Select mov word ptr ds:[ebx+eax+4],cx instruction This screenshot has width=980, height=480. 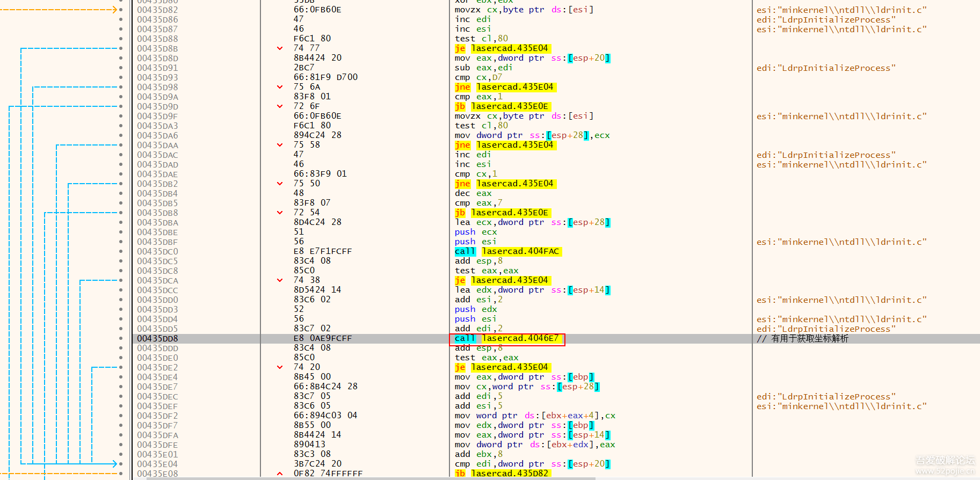(535, 416)
